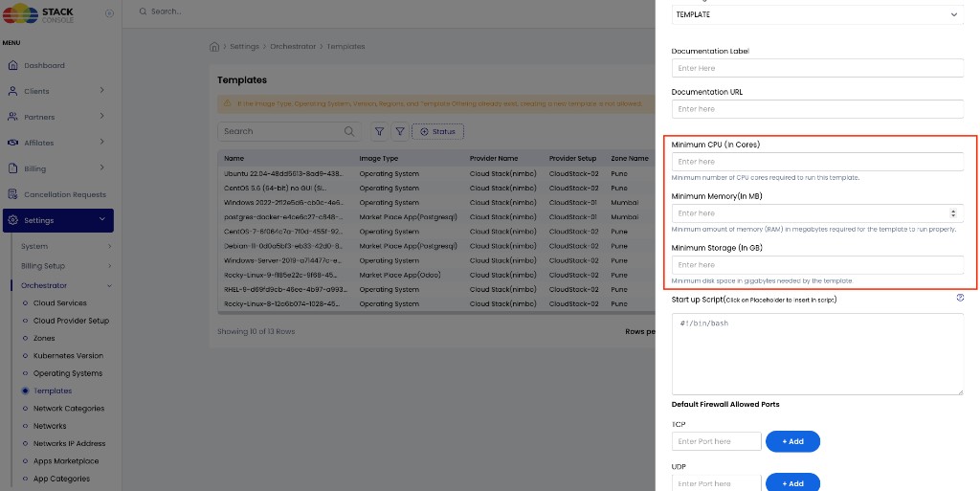Click the Templates table search field

(x=289, y=131)
